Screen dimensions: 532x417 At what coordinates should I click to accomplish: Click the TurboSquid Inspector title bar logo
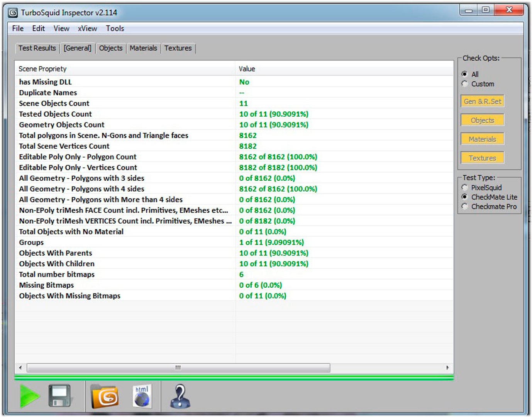click(13, 13)
